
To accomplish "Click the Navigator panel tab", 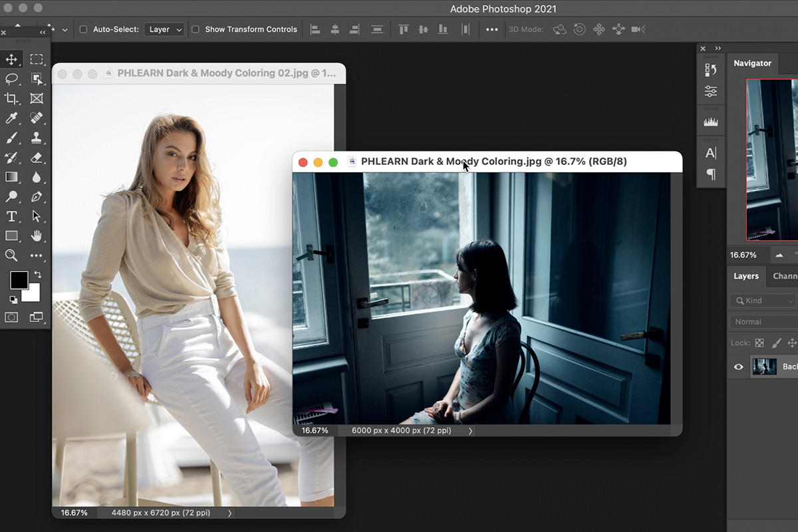I will point(752,63).
